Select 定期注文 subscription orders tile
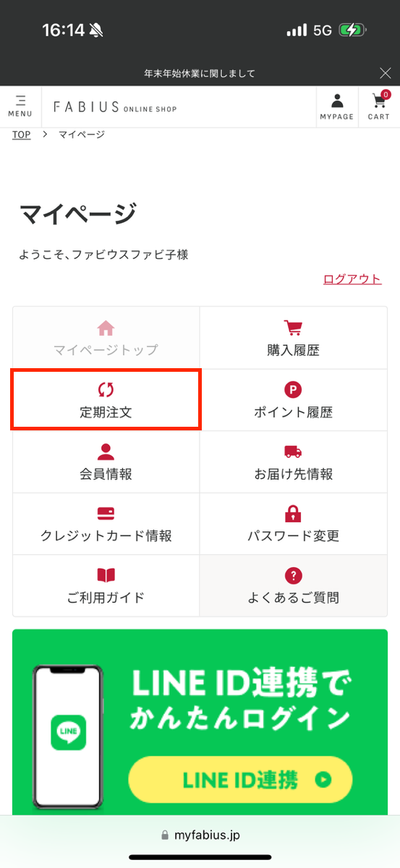400x868 pixels. pos(106,400)
